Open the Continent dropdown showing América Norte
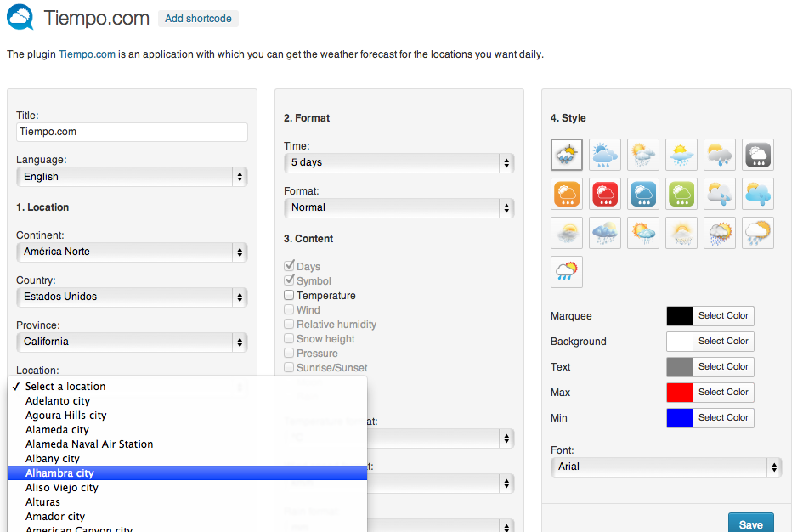The width and height of the screenshot is (803, 532). [132, 252]
